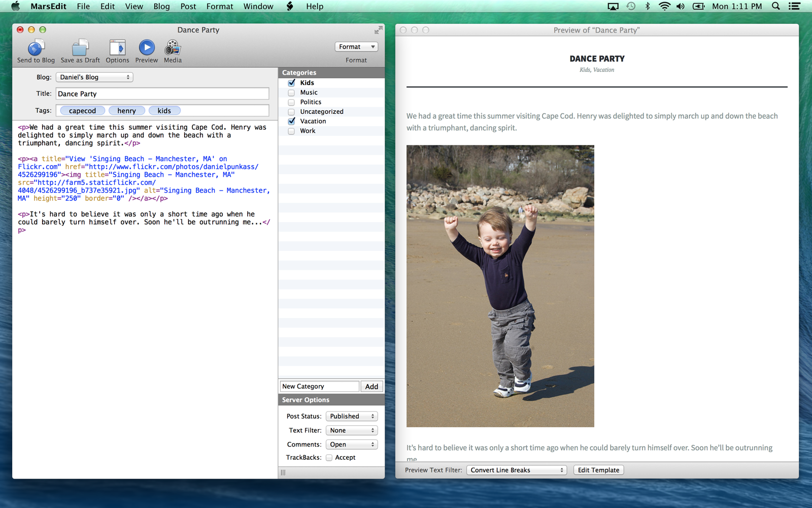812x508 pixels.
Task: Click the Edit Template button
Action: 598,470
